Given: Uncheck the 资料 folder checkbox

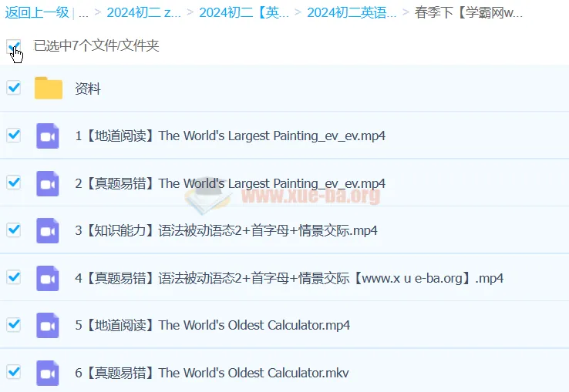Looking at the screenshot, I should coord(13,88).
